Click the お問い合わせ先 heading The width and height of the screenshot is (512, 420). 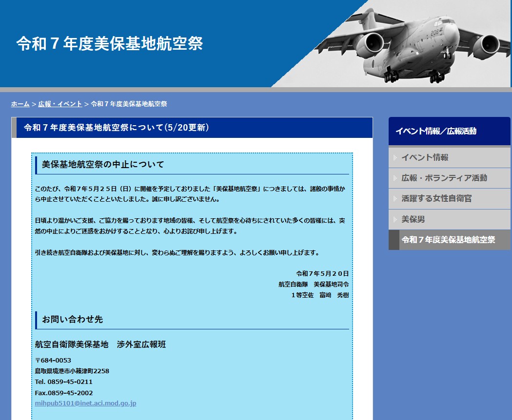[73, 319]
